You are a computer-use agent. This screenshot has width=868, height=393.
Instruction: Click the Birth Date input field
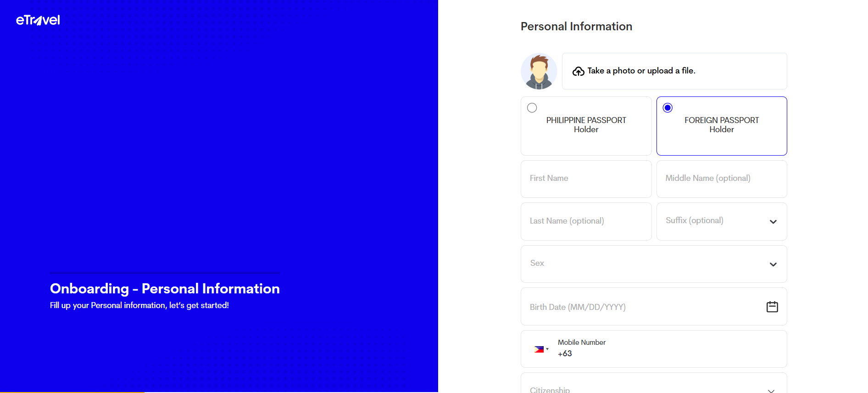pos(642,307)
